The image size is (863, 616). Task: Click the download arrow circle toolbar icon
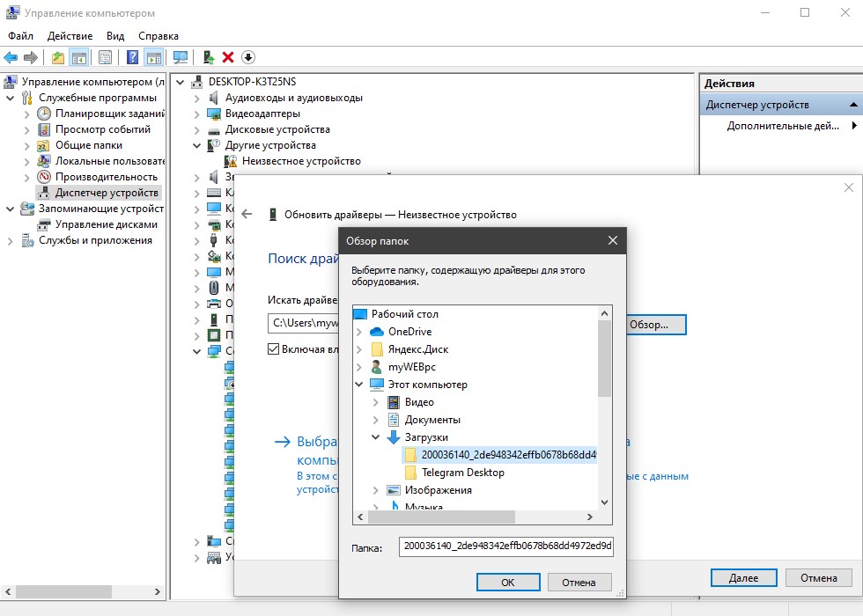(248, 57)
